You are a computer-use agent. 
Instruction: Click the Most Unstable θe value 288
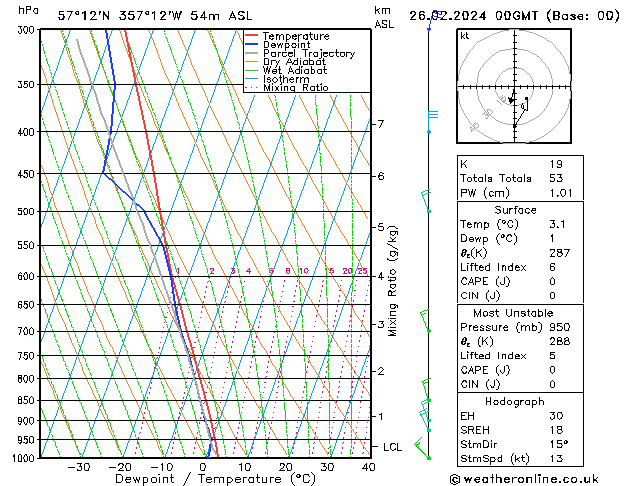pos(560,341)
